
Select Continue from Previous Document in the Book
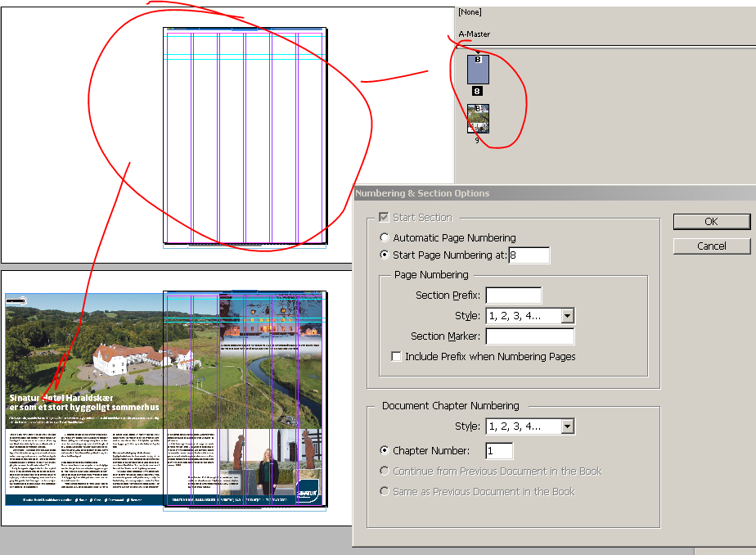tap(385, 471)
